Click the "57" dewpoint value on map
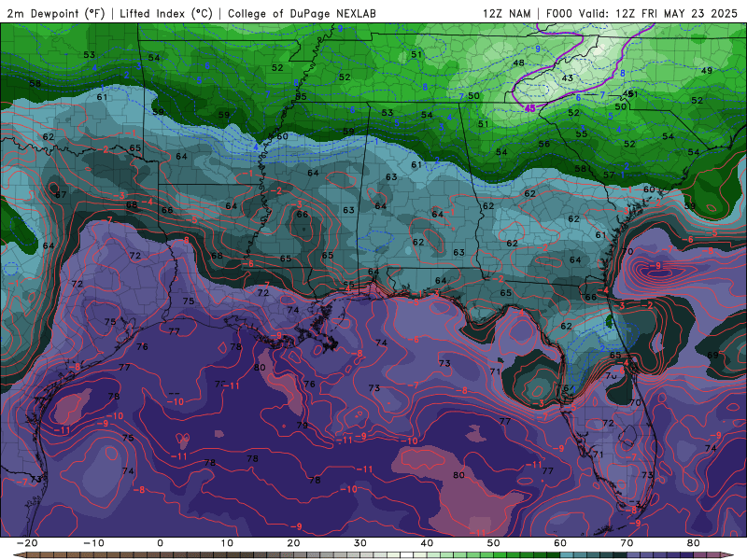This screenshot has width=747, height=560. (609, 175)
